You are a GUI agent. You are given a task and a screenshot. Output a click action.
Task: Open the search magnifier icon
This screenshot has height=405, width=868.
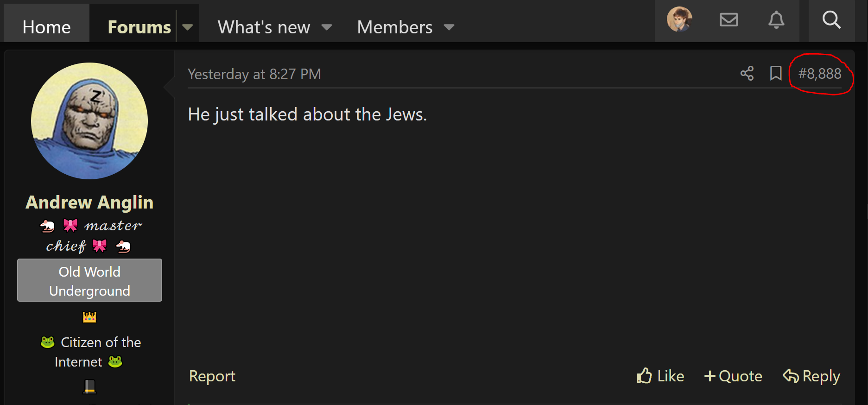pos(831,20)
